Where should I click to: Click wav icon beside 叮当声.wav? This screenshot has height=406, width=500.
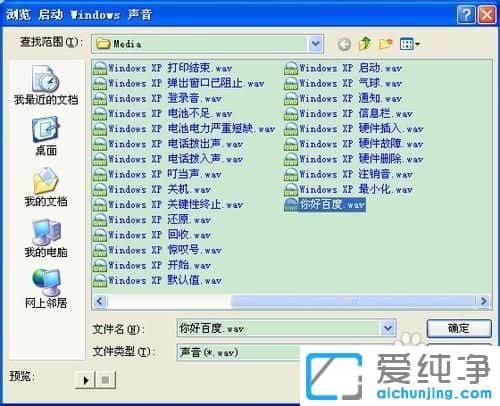click(100, 175)
